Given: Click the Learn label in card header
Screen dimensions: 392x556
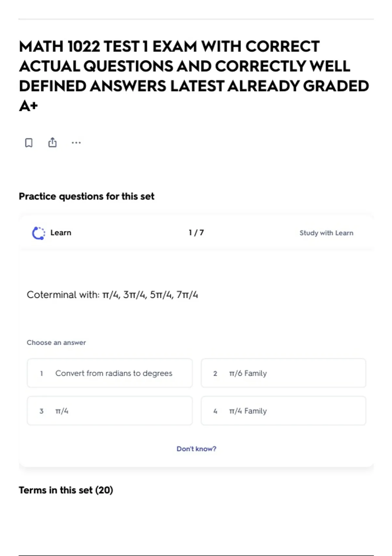Looking at the screenshot, I should (61, 233).
